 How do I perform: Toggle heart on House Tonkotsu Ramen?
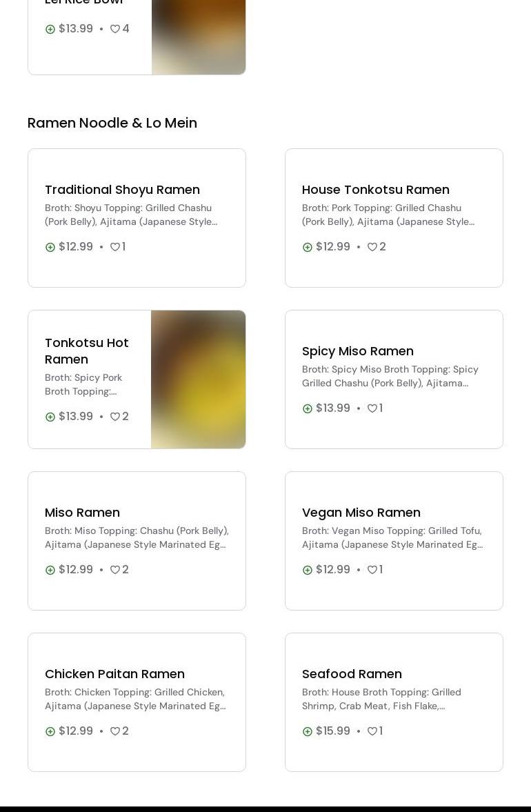[x=372, y=247]
